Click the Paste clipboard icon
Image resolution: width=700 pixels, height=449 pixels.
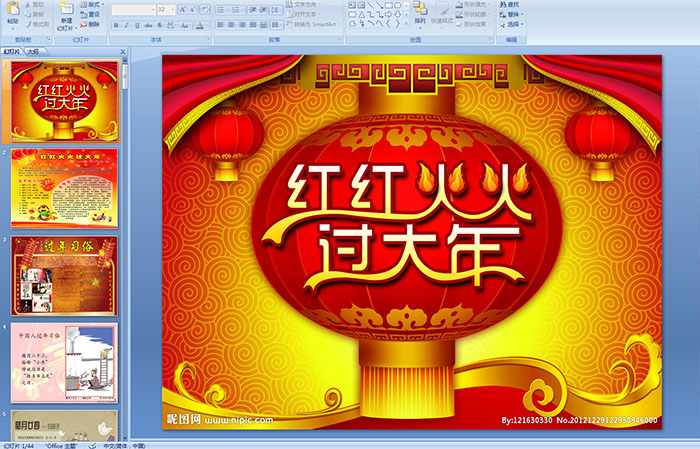point(13,8)
